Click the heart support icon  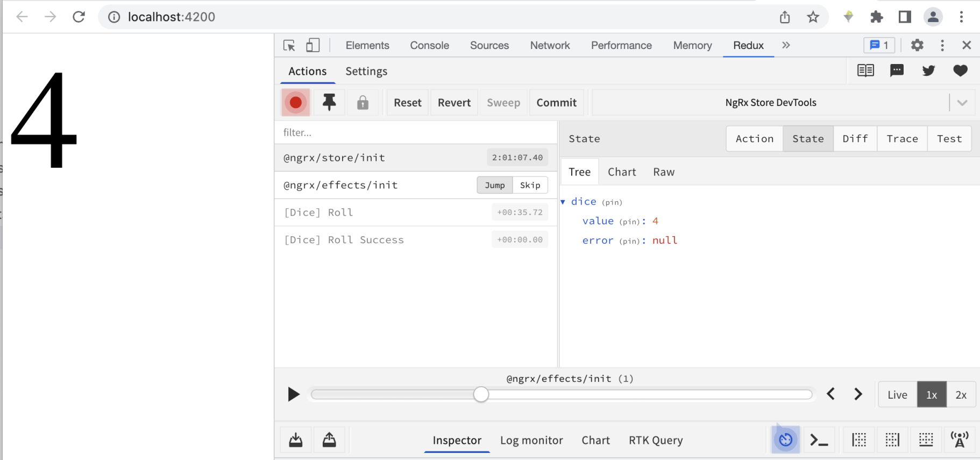[x=960, y=70]
